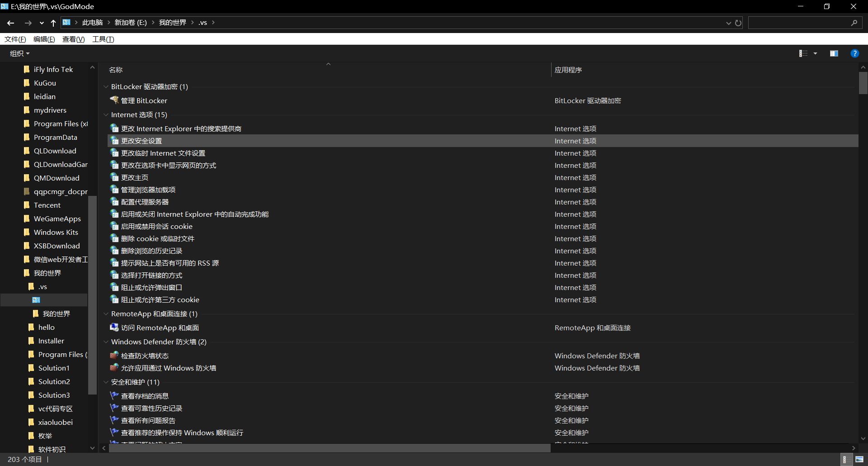
Task: Collapse the RemoteApp 和桌面连接 group
Action: coord(106,314)
